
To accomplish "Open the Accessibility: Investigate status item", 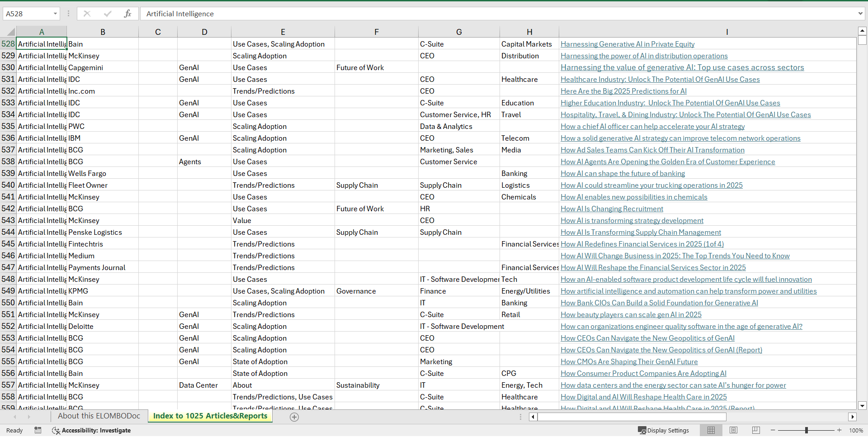I will 91,430.
